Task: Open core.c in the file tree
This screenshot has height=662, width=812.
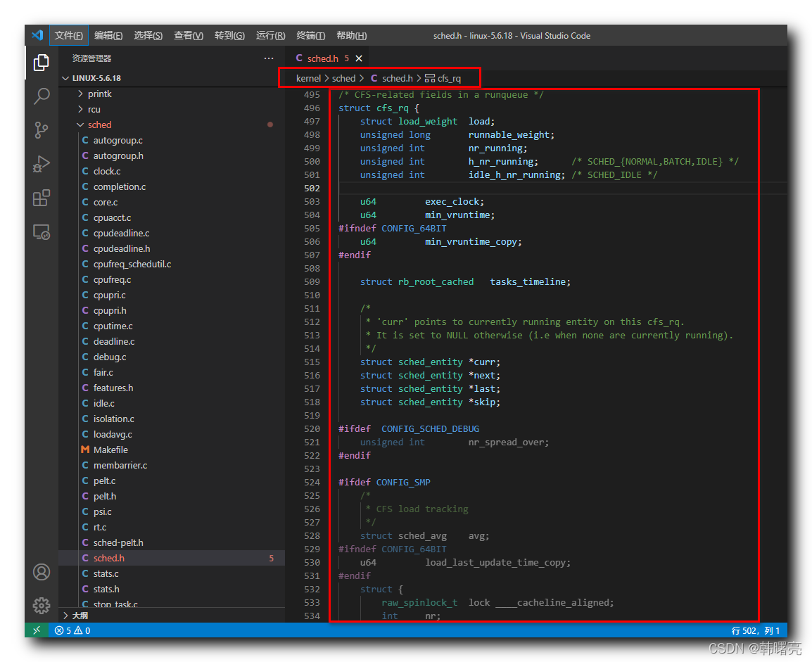Action: tap(172, 203)
